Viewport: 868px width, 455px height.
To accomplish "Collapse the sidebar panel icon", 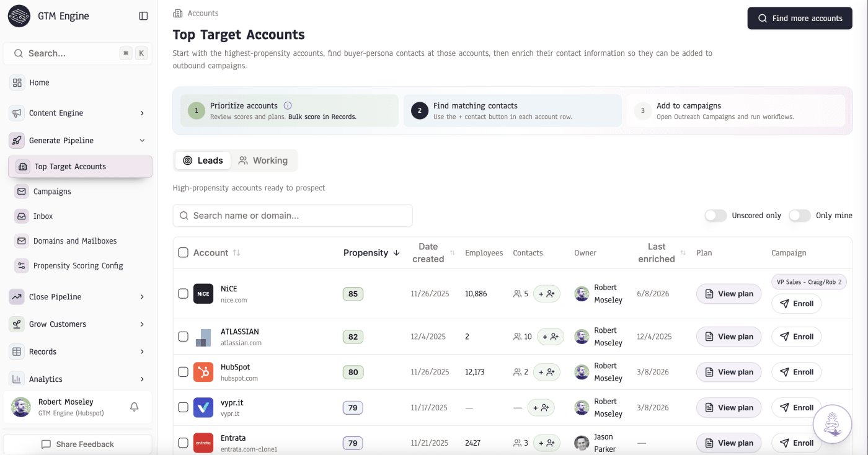I will (143, 16).
